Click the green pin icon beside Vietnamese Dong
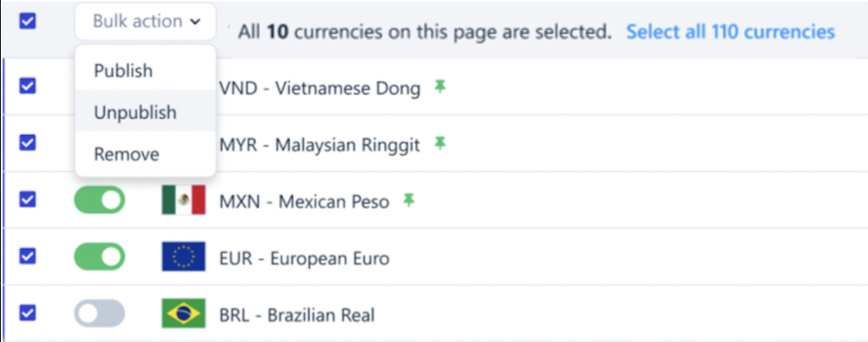 (x=440, y=87)
